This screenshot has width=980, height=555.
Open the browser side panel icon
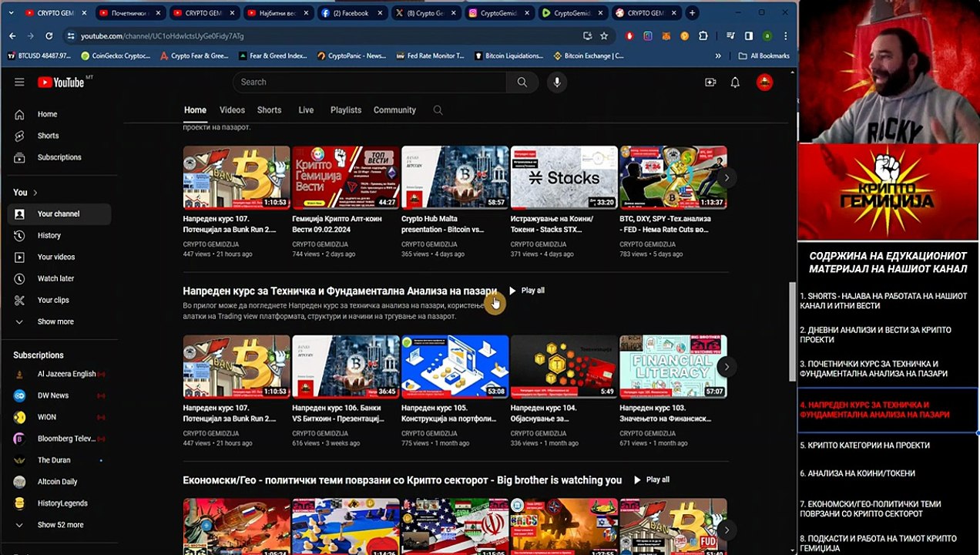(749, 36)
